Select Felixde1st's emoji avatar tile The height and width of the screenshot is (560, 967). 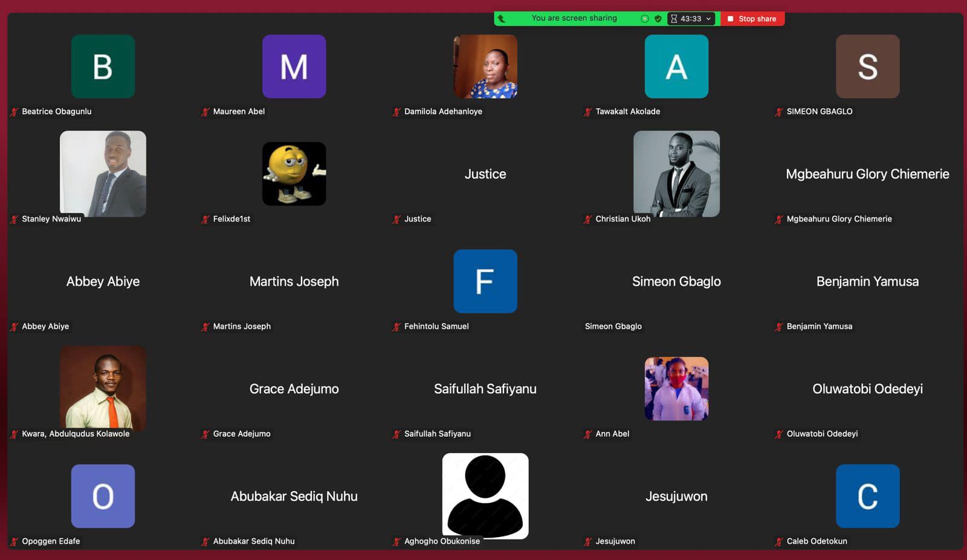(x=294, y=174)
